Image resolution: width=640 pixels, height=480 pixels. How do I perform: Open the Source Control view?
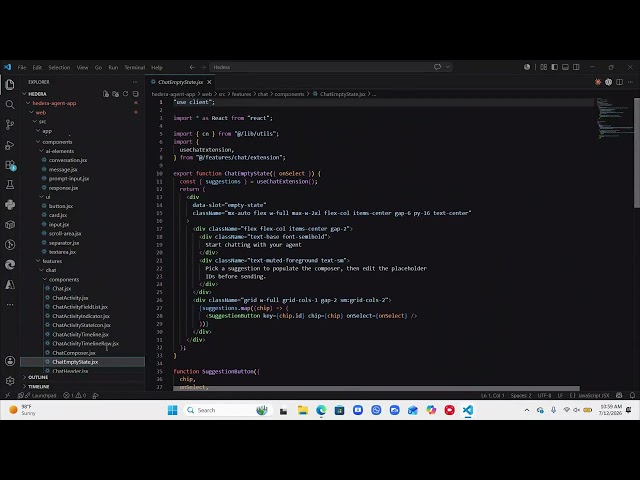point(10,124)
